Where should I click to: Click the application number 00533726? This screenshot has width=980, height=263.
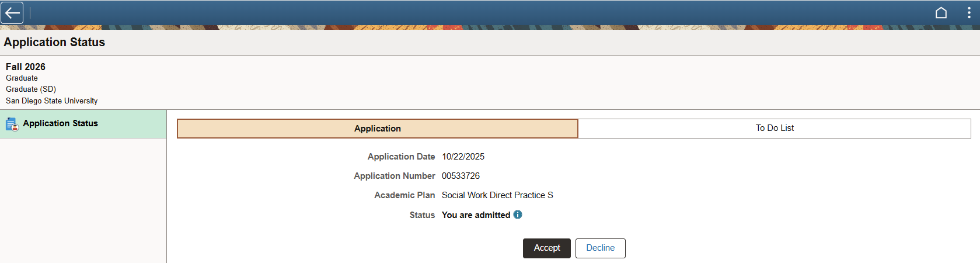pyautogui.click(x=461, y=176)
